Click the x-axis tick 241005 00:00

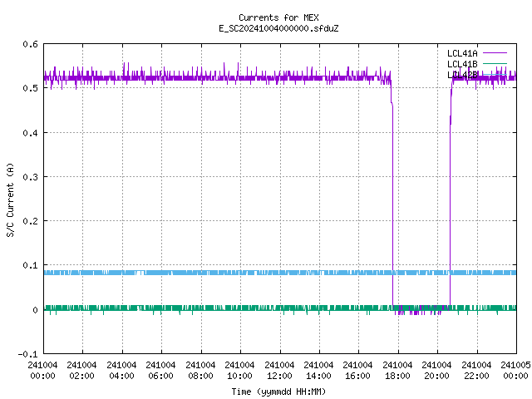point(515,371)
